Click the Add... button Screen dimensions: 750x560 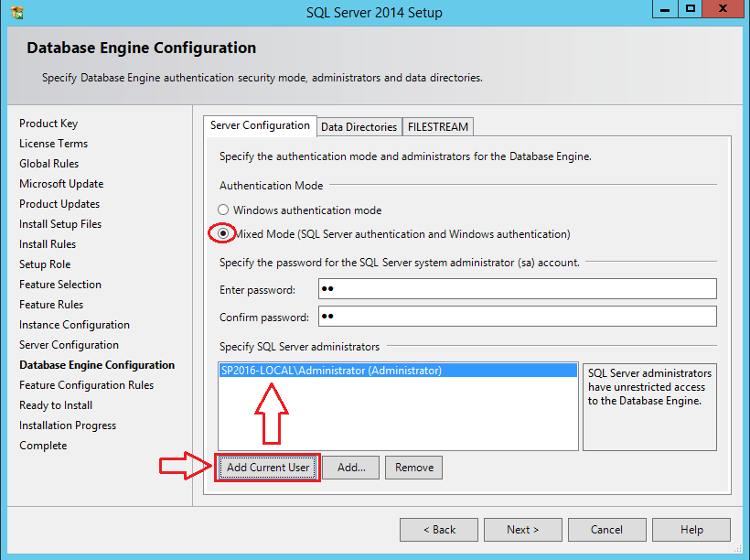pyautogui.click(x=351, y=468)
